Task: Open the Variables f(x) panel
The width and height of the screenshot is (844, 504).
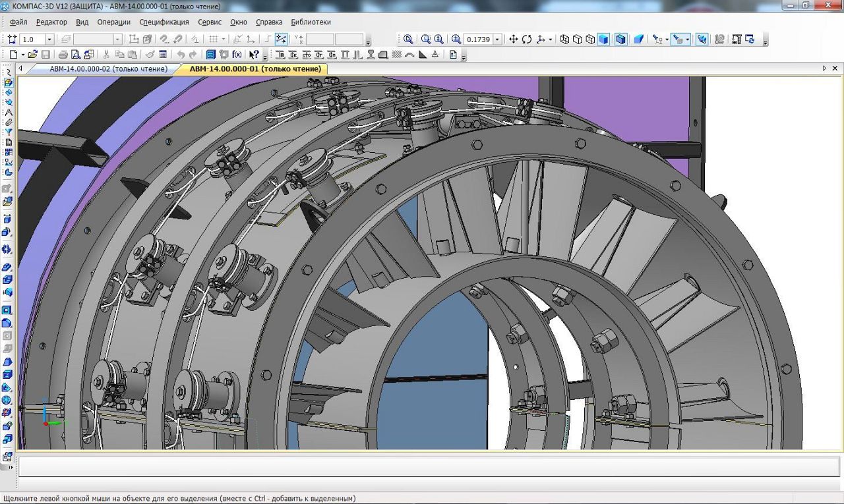Action: coord(237,55)
